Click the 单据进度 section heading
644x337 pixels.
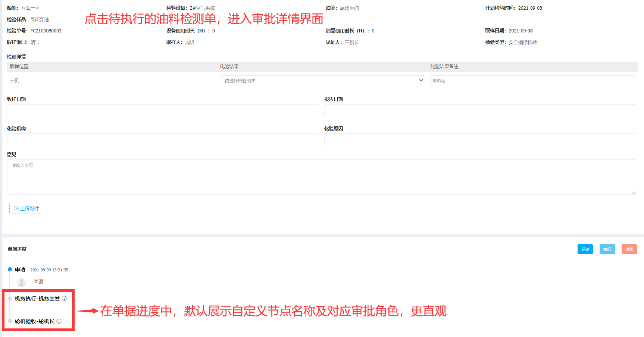tap(17, 249)
